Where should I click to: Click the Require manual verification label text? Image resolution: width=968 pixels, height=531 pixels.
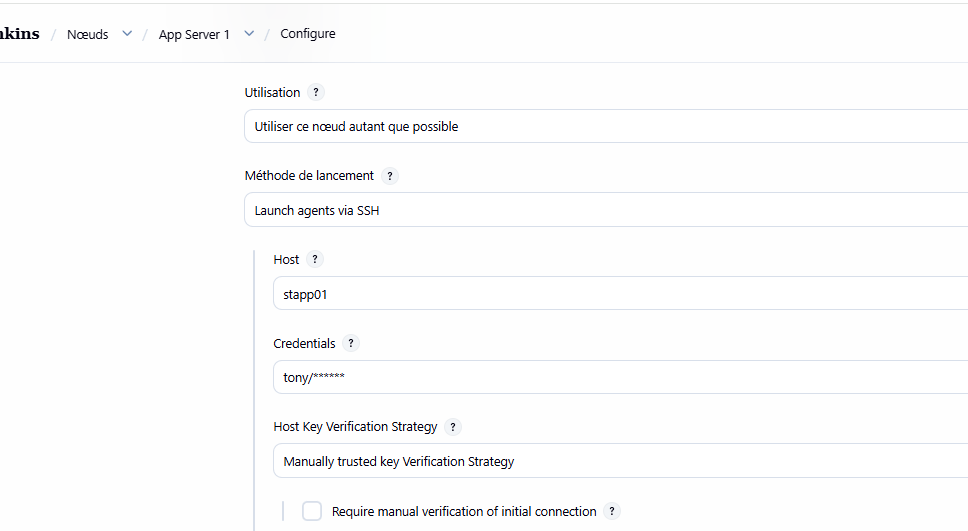[x=464, y=511]
